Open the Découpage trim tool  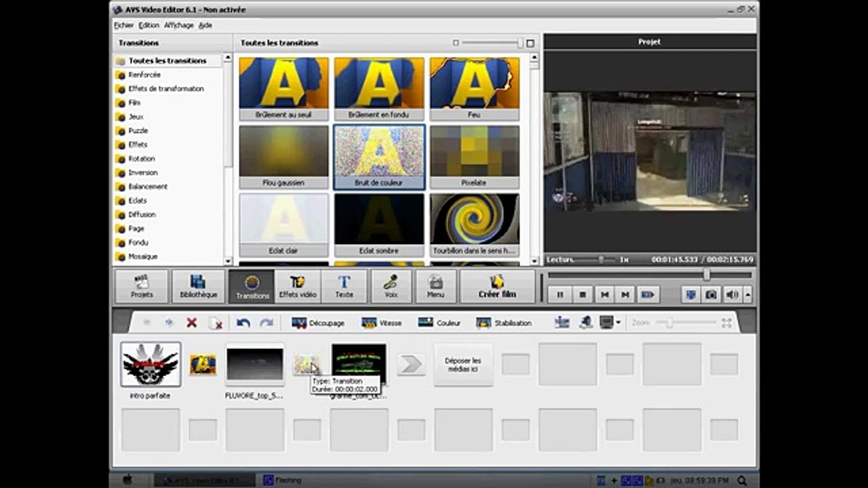[318, 323]
